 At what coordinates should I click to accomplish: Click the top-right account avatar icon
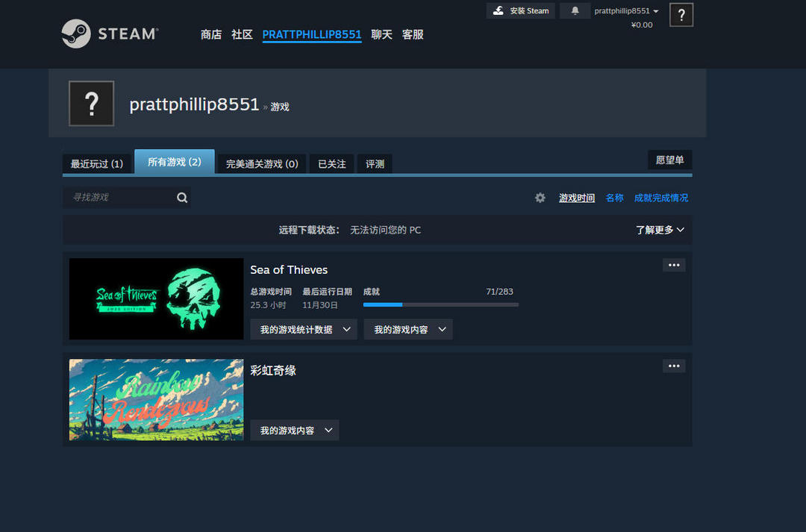pos(681,15)
